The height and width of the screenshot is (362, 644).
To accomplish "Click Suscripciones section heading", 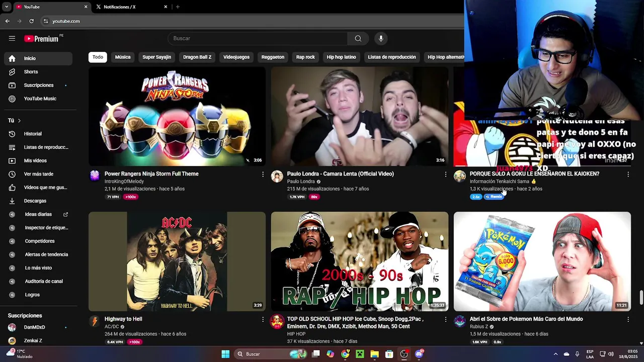I will 25,316.
